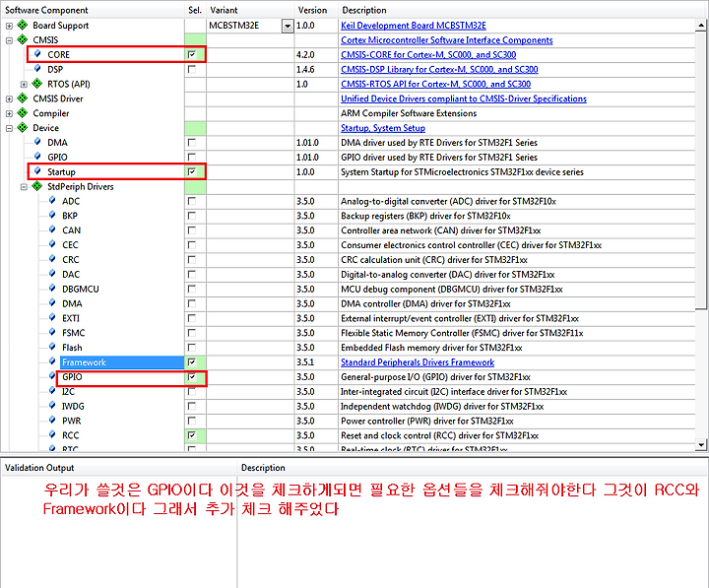Uncheck the CMSIS CORE checkbox
The width and height of the screenshot is (709, 588).
click(192, 54)
